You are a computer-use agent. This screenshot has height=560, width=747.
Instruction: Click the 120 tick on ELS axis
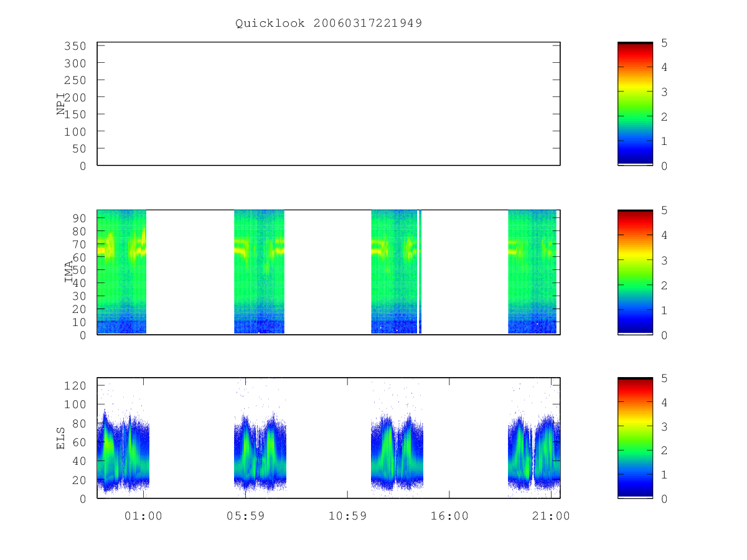(75, 385)
